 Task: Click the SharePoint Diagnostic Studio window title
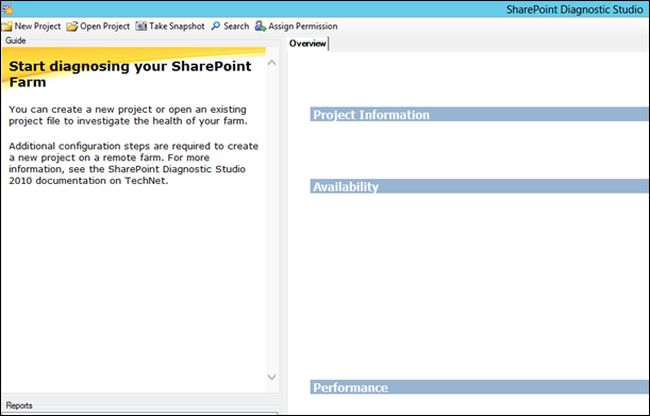click(575, 9)
